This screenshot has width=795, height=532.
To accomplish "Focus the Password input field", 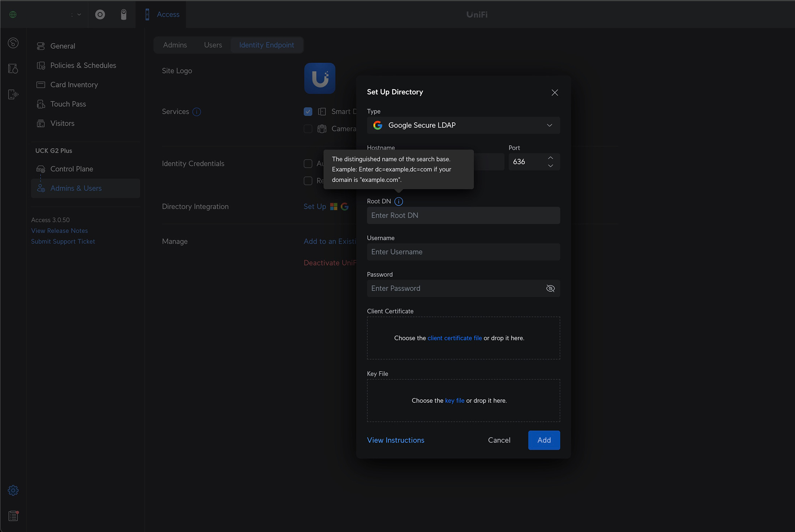I will click(455, 288).
